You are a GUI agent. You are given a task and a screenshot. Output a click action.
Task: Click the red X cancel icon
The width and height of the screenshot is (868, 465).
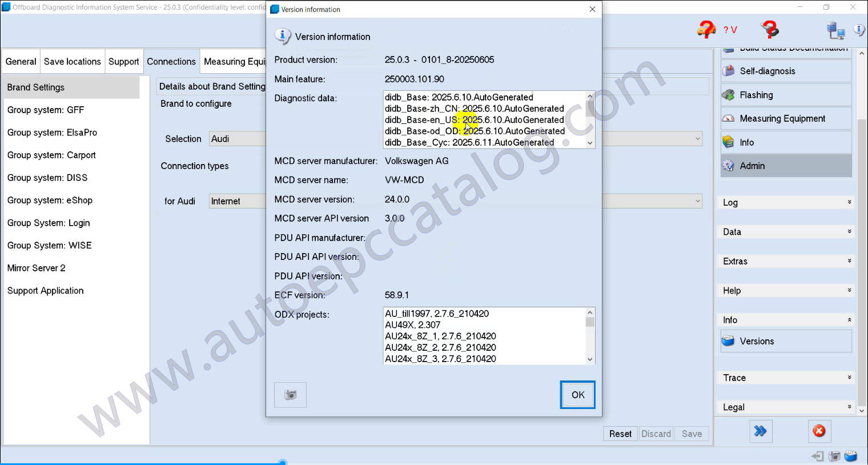[819, 431]
